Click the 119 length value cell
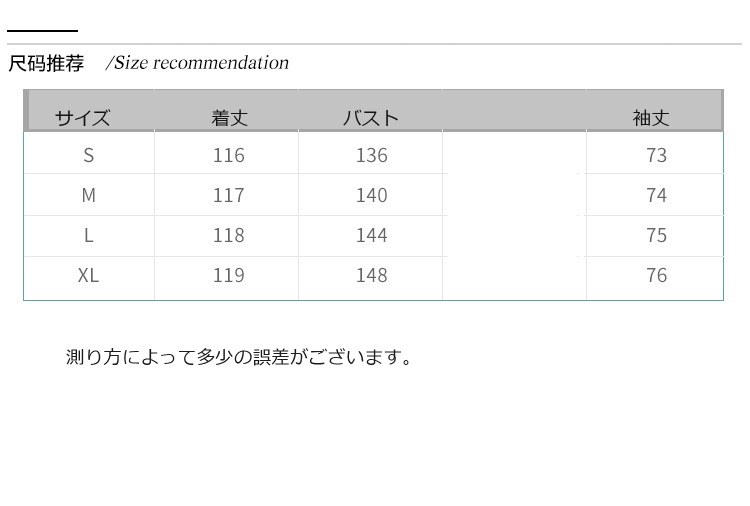The image size is (750, 506). [229, 275]
